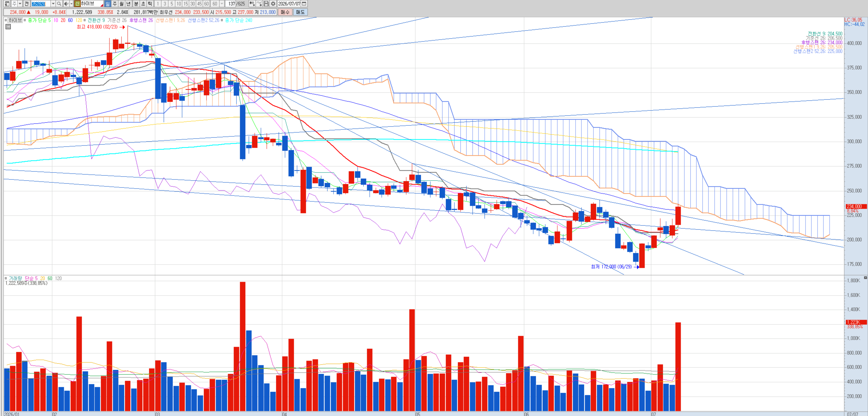Click the 하이브 chart legend label
The width and height of the screenshot is (868, 416).
(15, 20)
